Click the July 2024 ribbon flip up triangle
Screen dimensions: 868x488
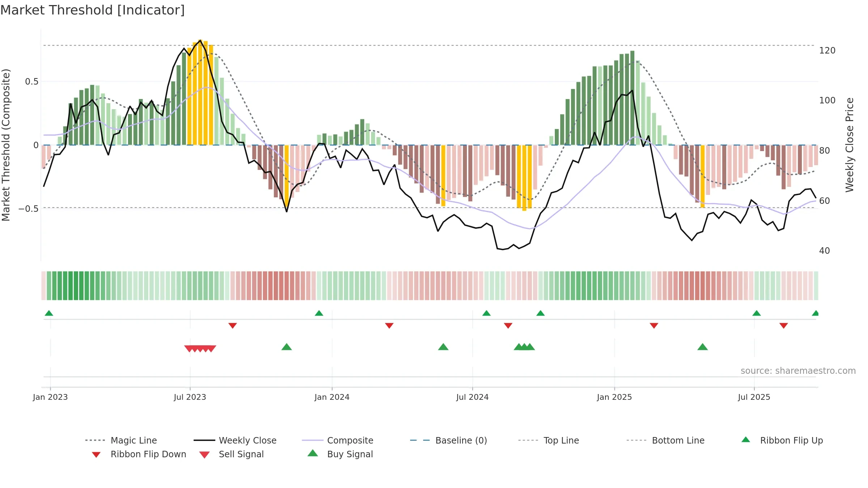pos(486,313)
